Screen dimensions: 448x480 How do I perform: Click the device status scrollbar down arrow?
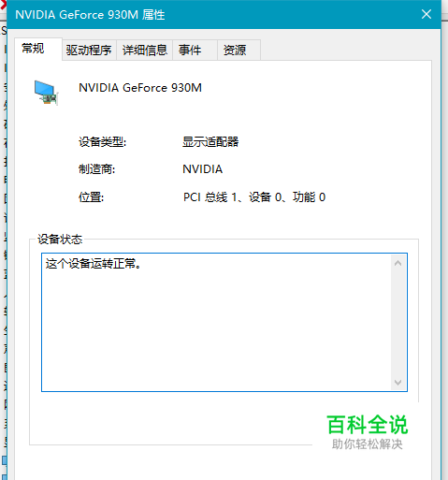tap(397, 383)
